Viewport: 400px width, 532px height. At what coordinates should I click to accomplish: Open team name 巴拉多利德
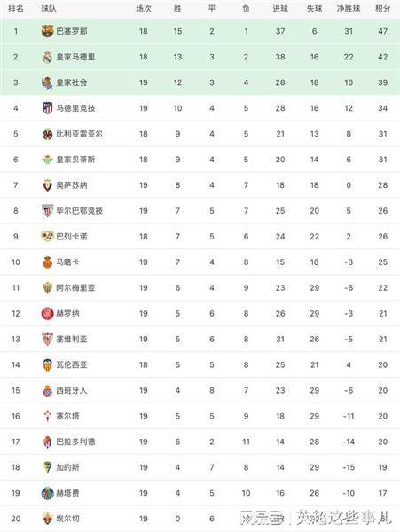tap(75, 442)
